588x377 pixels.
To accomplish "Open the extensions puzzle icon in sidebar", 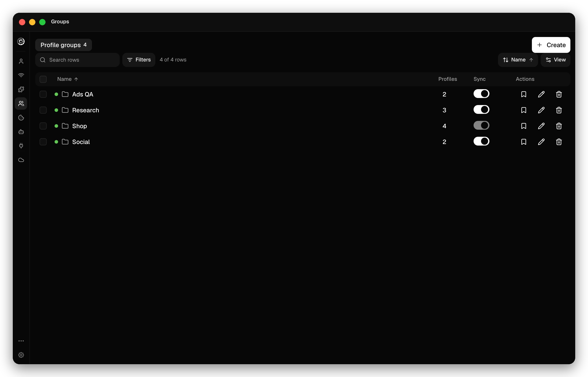I will pyautogui.click(x=21, y=89).
